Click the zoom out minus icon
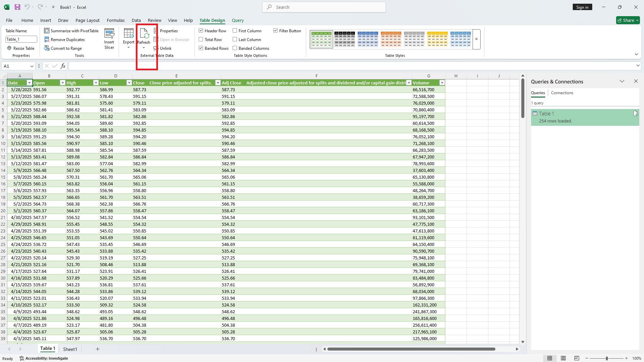 [x=587, y=358]
